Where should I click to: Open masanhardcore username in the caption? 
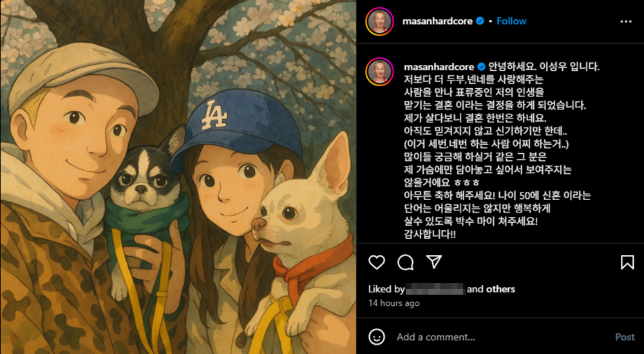coord(439,67)
